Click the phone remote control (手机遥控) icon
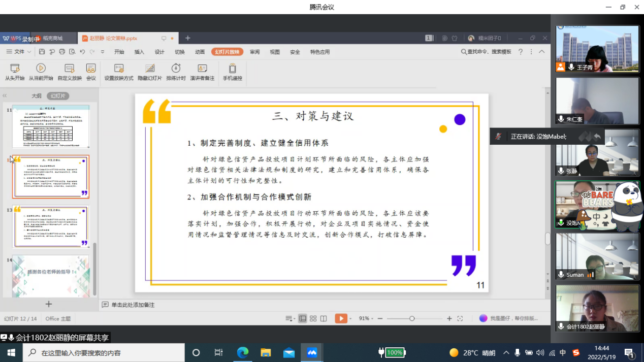644x362 pixels. [232, 72]
